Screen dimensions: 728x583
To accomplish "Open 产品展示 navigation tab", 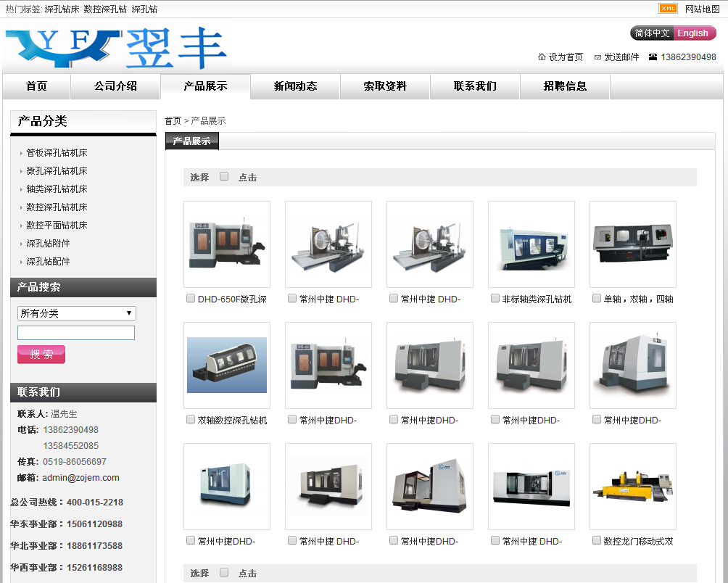I will [x=205, y=86].
